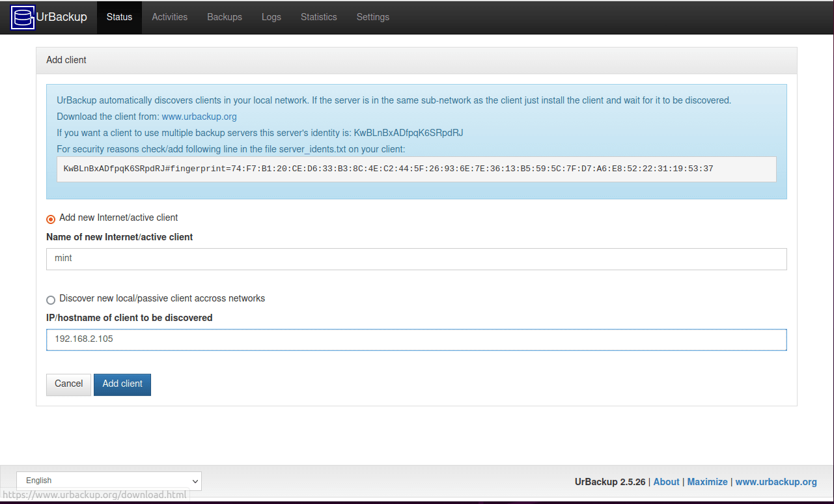This screenshot has height=504, width=834.
Task: Click the 'Name of new Internet/active client' label
Action: tap(120, 237)
